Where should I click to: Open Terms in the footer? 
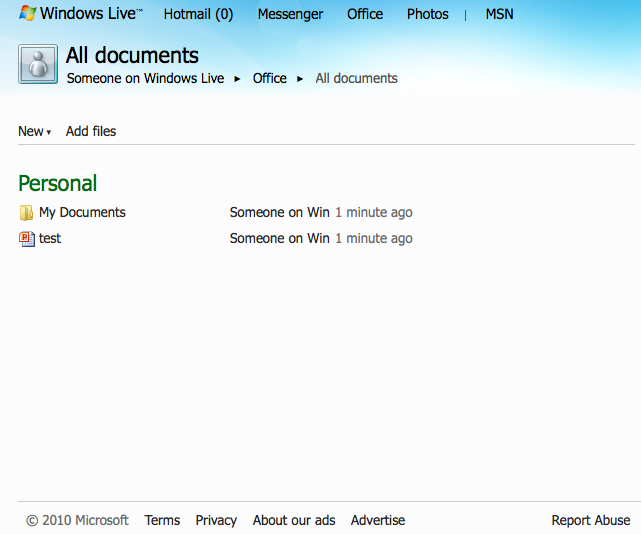click(162, 520)
